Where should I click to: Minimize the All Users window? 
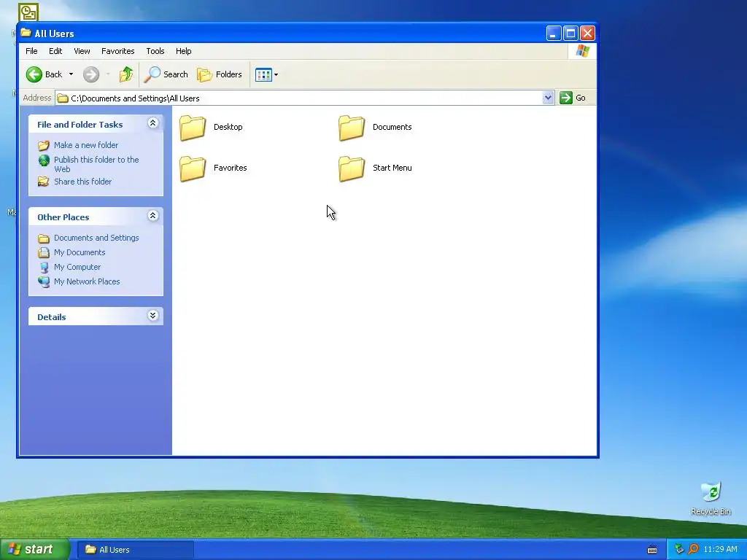(553, 34)
